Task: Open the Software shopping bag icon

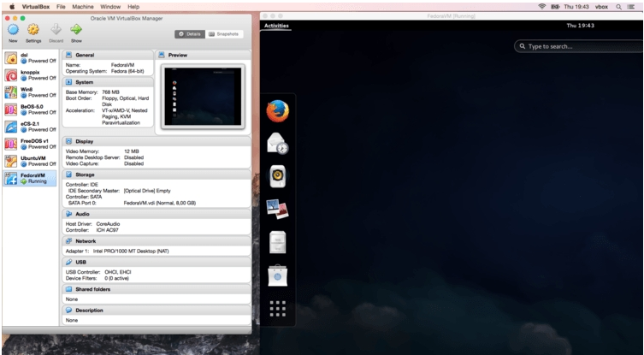Action: pyautogui.click(x=278, y=275)
